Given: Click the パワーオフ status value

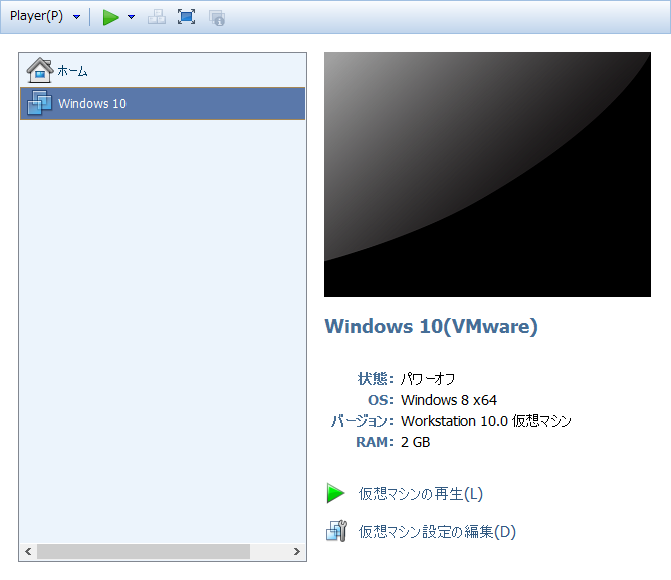Looking at the screenshot, I should [428, 379].
